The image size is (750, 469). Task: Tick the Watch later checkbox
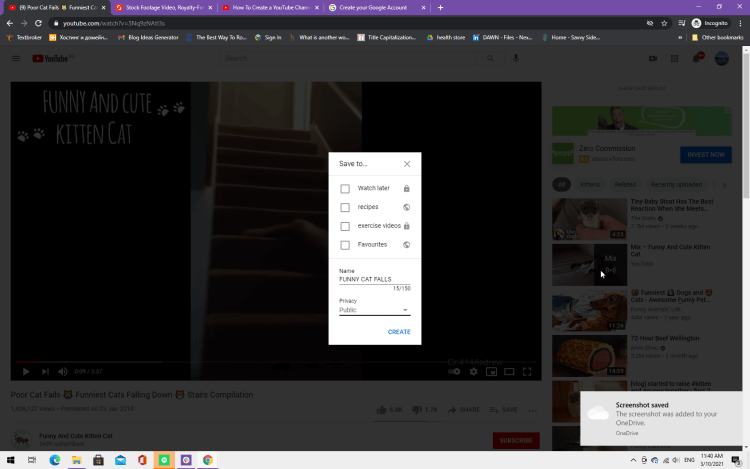(x=345, y=188)
